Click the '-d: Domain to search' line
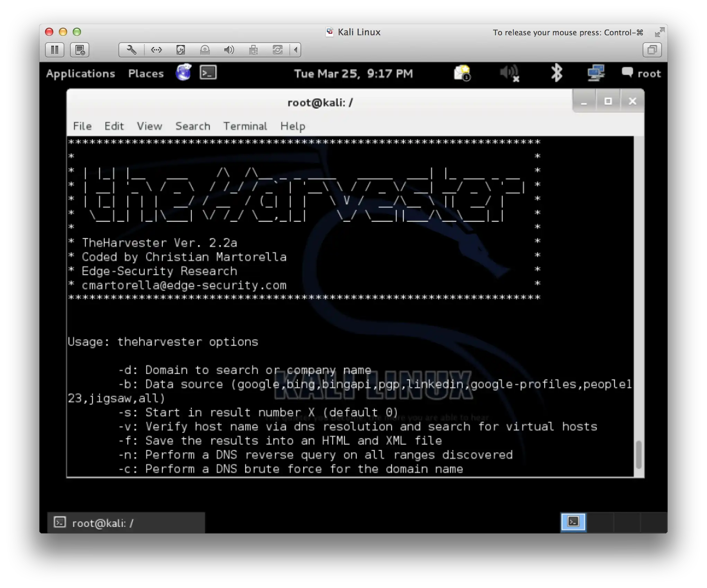The width and height of the screenshot is (707, 588). point(244,370)
